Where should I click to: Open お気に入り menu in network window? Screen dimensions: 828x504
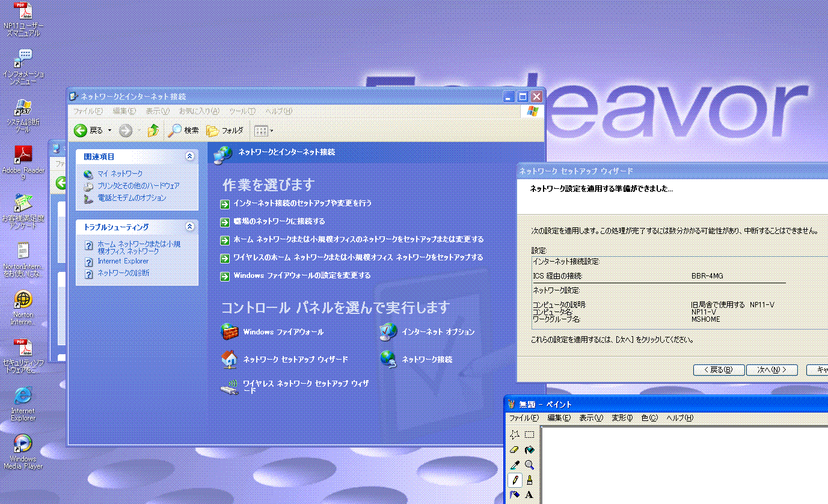tap(199, 112)
